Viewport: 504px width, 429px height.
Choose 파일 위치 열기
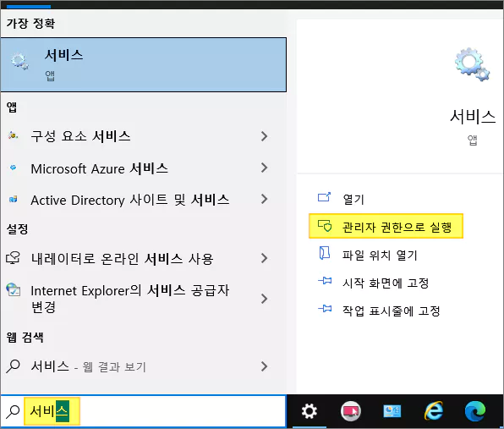point(380,256)
